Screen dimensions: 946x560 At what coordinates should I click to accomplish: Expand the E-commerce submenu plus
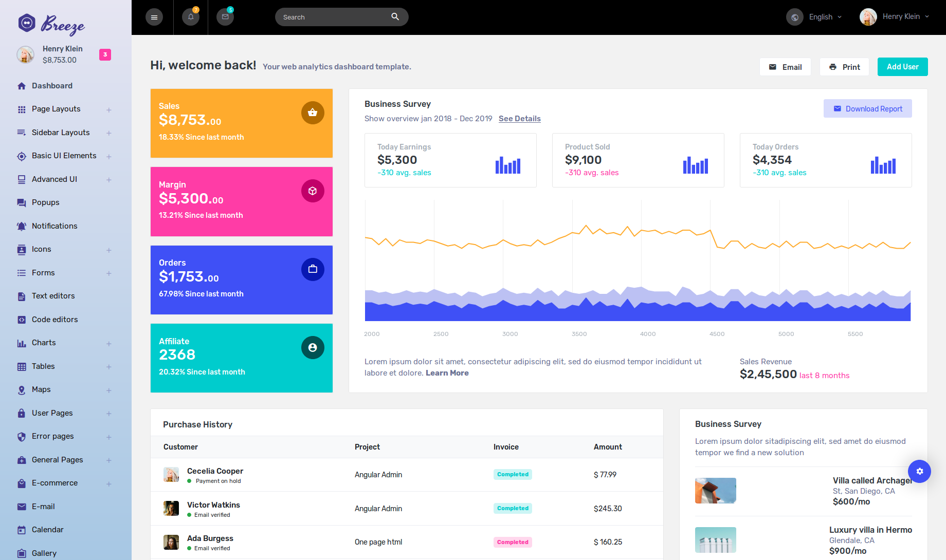[109, 483]
